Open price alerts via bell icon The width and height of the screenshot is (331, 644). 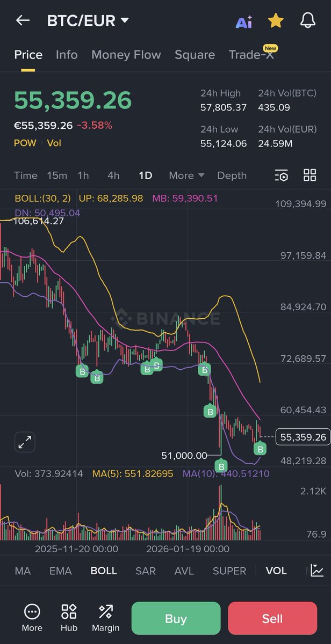[x=307, y=21]
